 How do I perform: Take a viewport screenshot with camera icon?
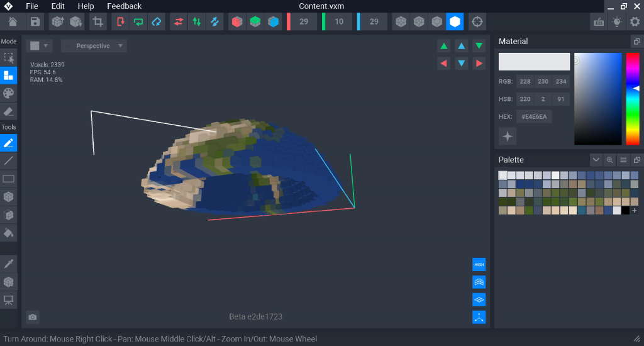coord(33,318)
